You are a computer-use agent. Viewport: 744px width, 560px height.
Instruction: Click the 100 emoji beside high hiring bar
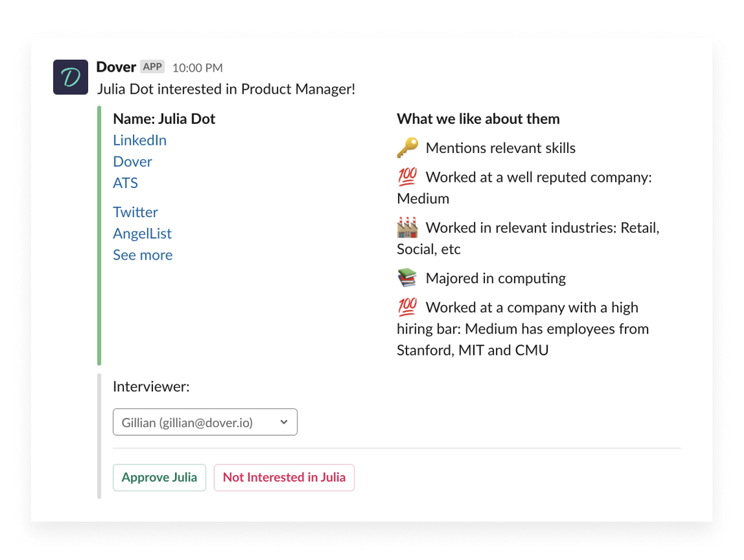coord(407,307)
